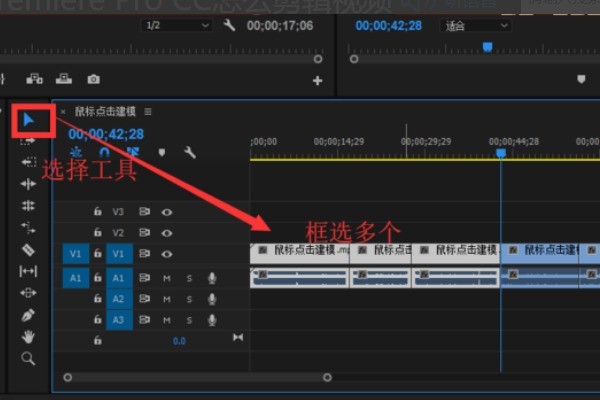Select the 鼠标点击建模 sequence tab
The image size is (600, 400).
[106, 111]
